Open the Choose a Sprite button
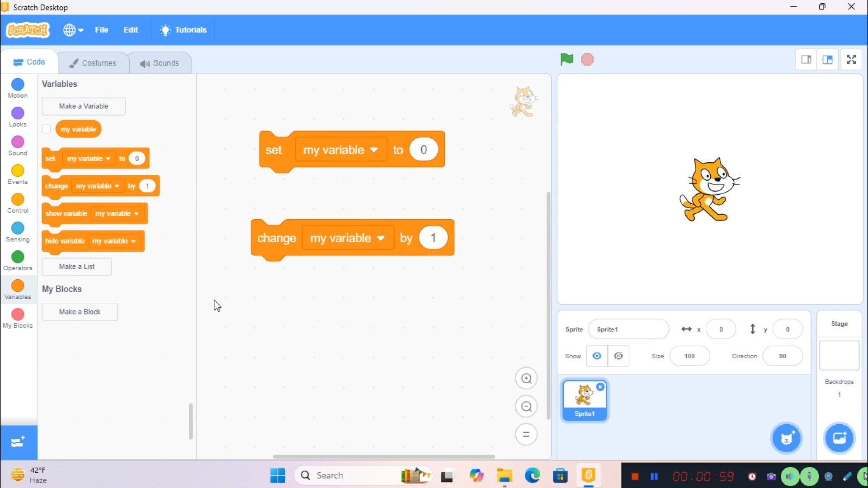This screenshot has width=868, height=488. 787,438
